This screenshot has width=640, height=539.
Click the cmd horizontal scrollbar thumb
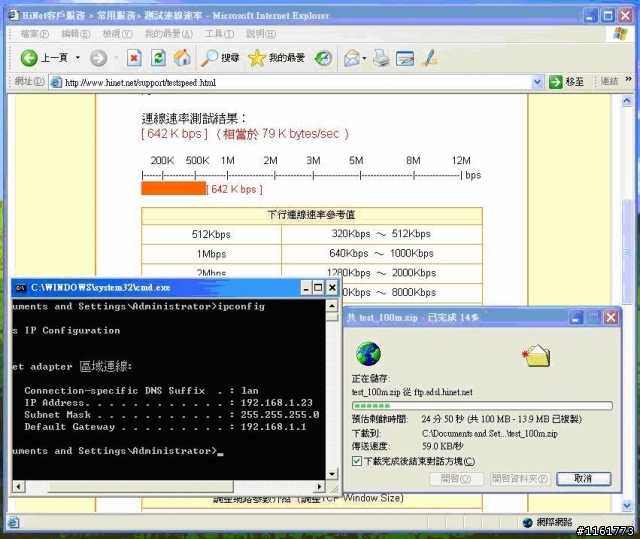point(140,486)
